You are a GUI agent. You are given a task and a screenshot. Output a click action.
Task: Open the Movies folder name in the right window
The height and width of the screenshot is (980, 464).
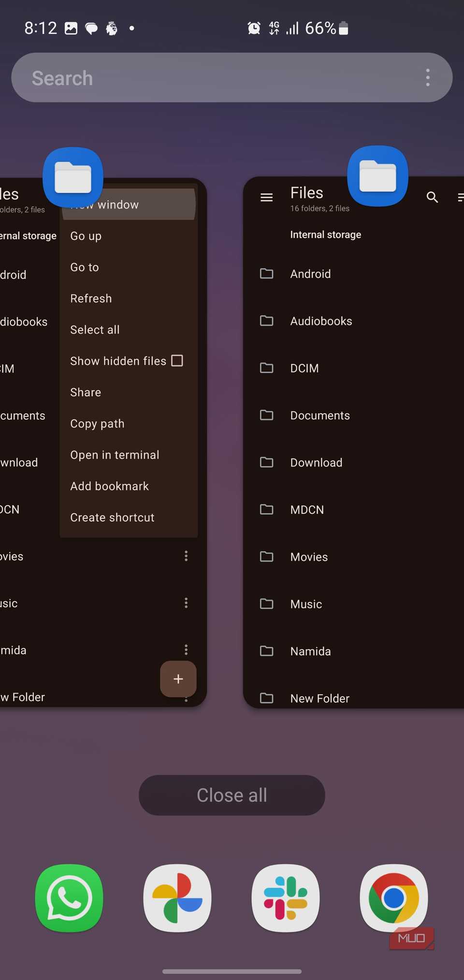(309, 557)
